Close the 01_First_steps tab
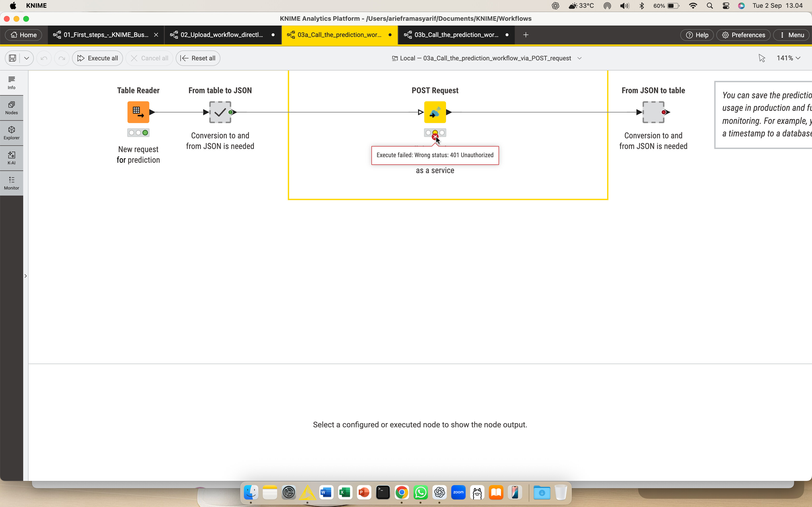Screen dimensions: 812x507 point(156,35)
